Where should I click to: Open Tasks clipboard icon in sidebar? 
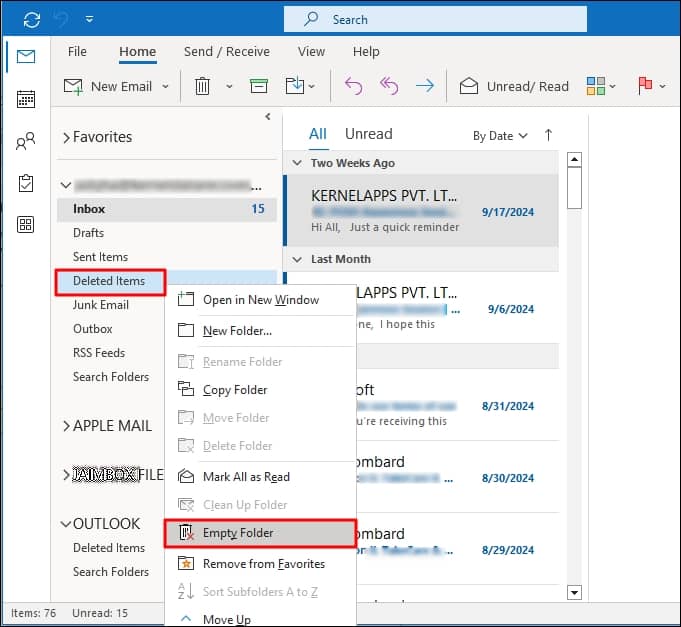[x=26, y=183]
